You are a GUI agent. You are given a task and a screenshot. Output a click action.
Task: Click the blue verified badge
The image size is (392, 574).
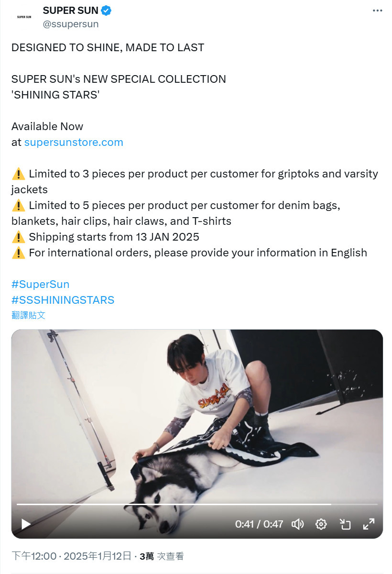(x=106, y=11)
